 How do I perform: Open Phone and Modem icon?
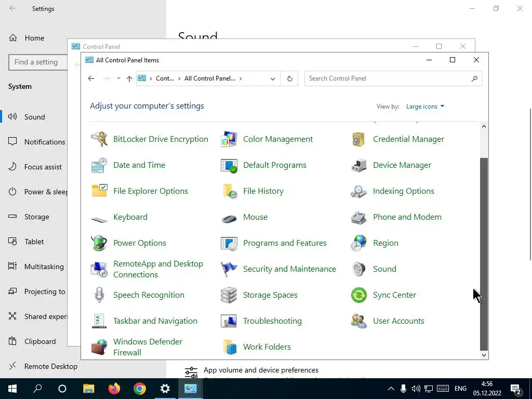click(358, 217)
